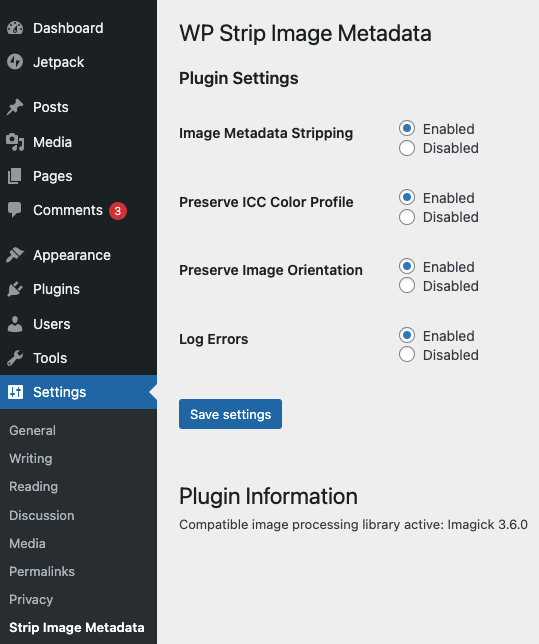Go to Reading settings submenu
This screenshot has height=644, width=539.
(34, 486)
